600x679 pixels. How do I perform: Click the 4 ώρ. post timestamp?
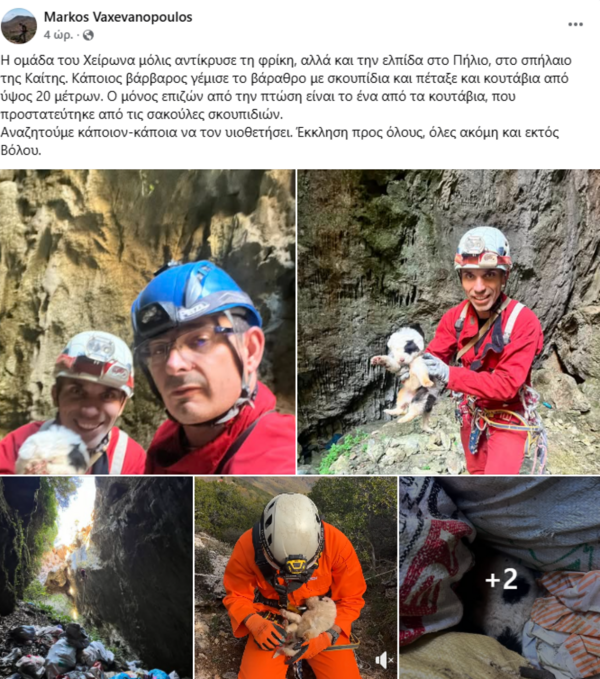click(x=58, y=35)
